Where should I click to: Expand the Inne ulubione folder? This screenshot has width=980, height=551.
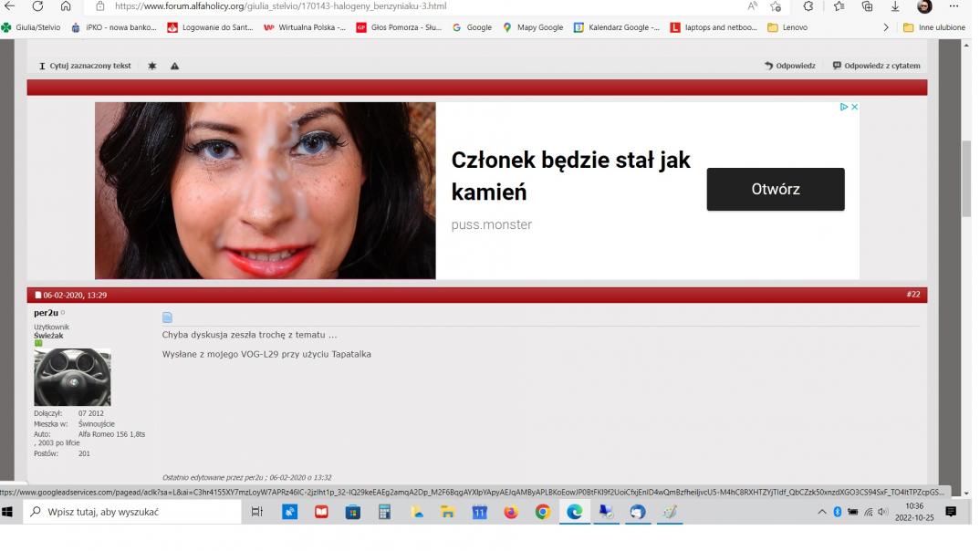[x=934, y=27]
